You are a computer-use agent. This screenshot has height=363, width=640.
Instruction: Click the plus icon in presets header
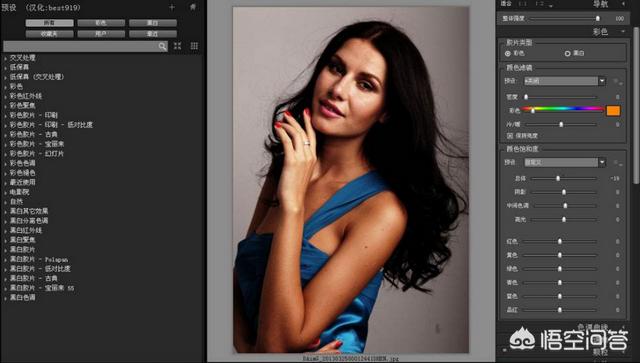(x=172, y=7)
